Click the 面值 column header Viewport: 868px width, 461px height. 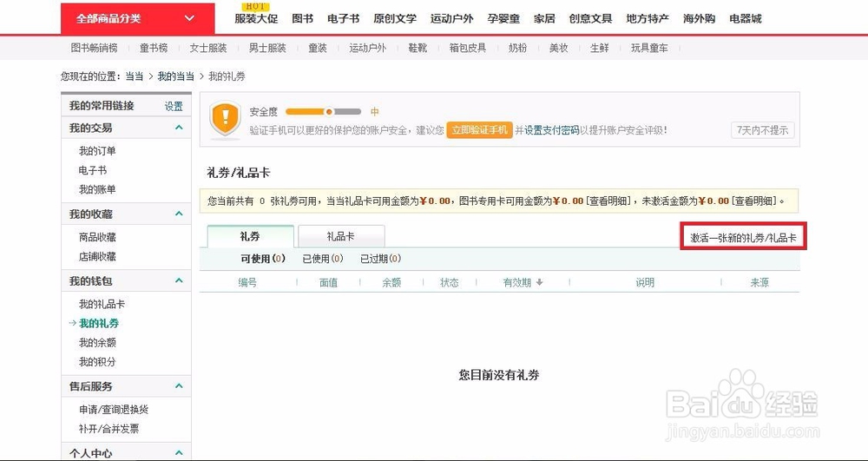(x=328, y=282)
